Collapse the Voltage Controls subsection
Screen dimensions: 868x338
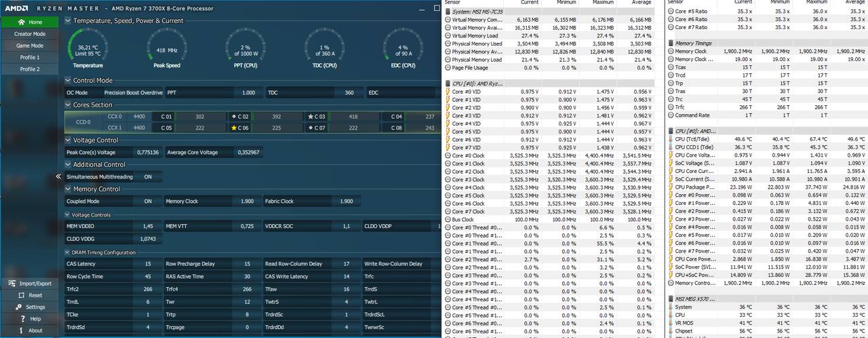point(67,215)
